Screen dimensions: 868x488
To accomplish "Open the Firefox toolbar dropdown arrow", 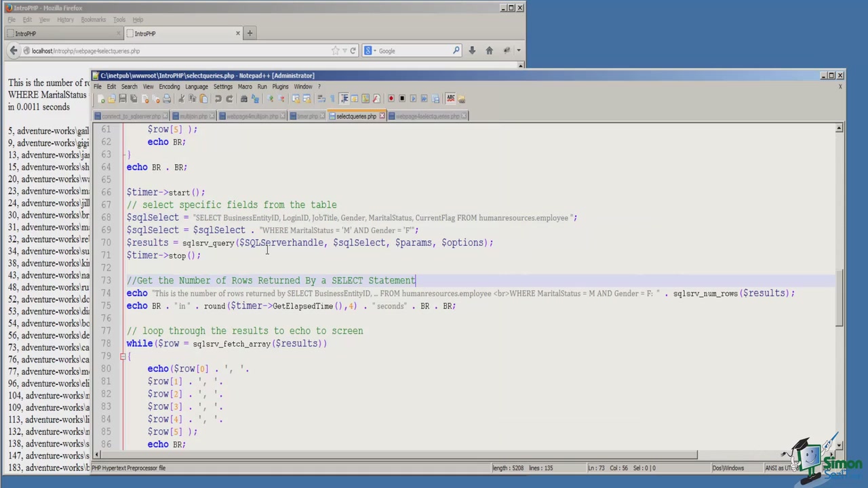I will (519, 51).
